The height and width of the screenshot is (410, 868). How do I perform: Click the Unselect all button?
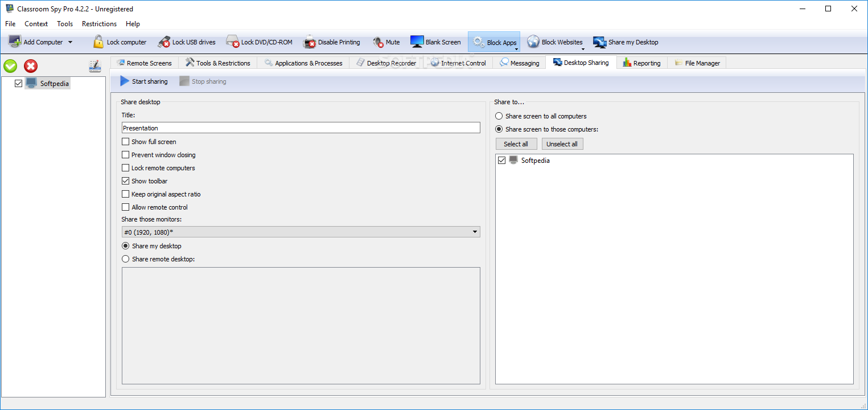pyautogui.click(x=562, y=144)
